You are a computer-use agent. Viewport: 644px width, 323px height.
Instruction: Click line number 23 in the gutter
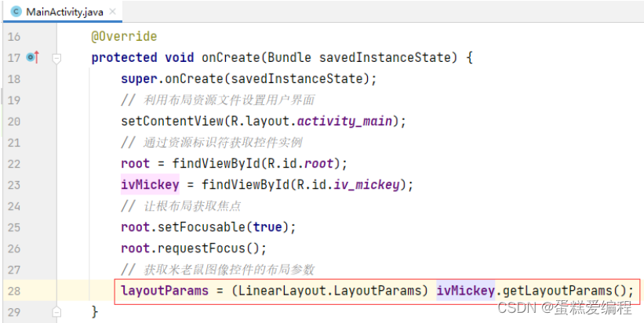13,185
